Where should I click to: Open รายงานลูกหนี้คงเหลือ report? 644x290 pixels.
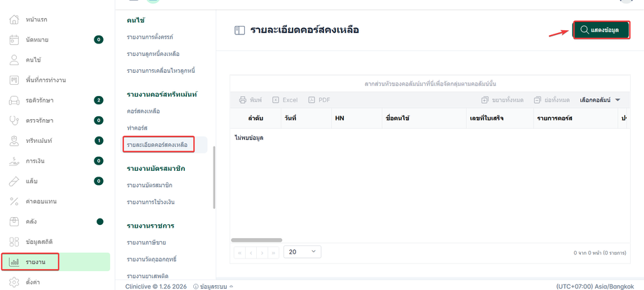[x=153, y=54]
